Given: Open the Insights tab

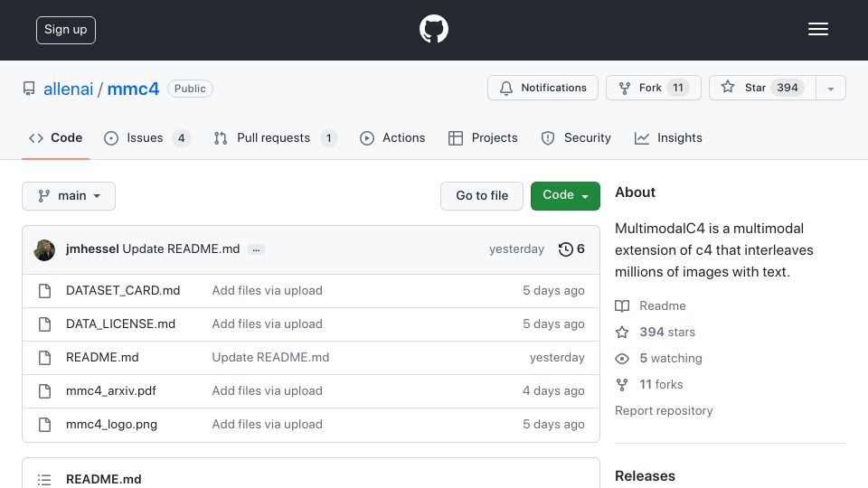Looking at the screenshot, I should coord(668,137).
